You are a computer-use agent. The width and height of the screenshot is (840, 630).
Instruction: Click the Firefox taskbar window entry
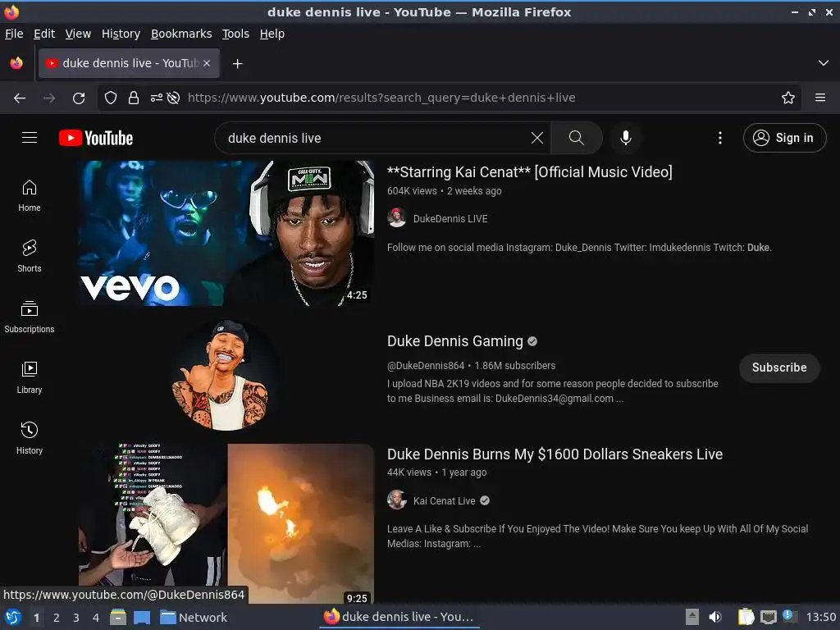coord(399,617)
